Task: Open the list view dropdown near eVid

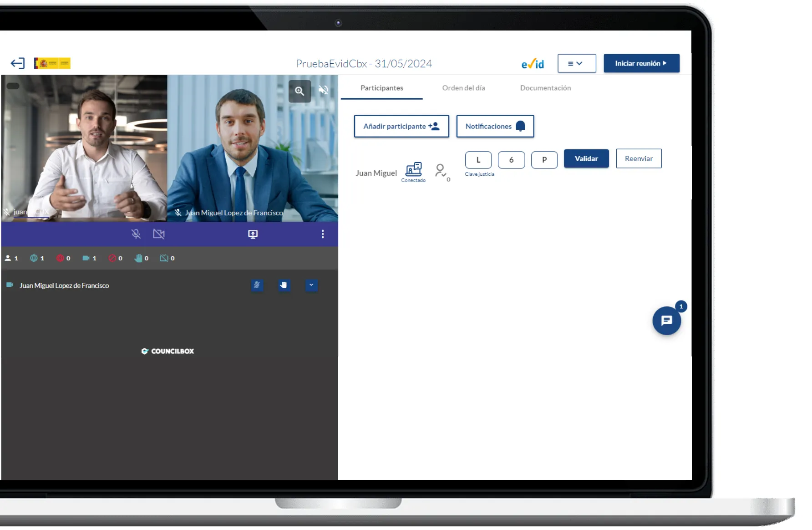Action: coord(576,63)
